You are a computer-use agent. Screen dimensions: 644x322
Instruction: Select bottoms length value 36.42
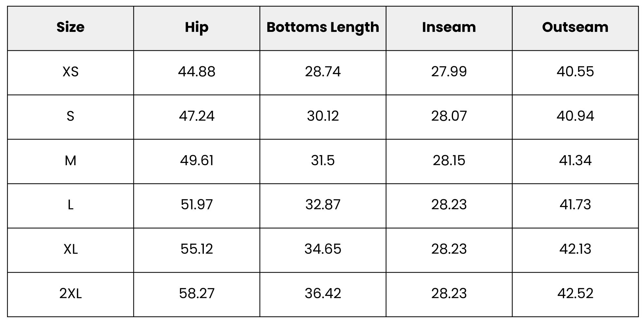[323, 294]
